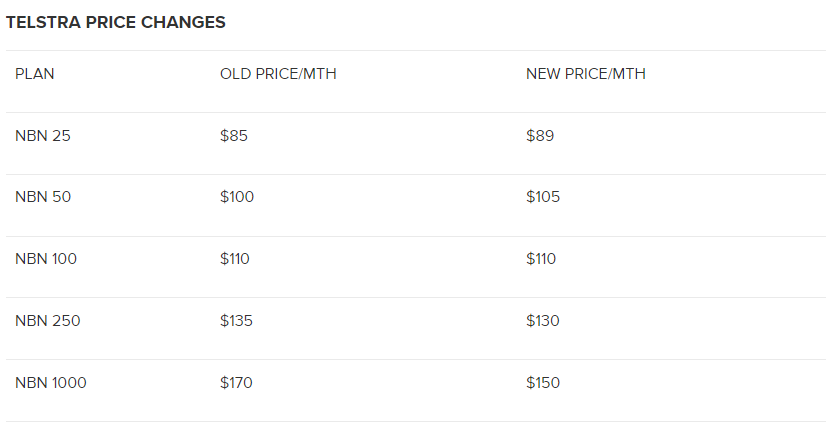Screen dimensions: 826x422
Task: Select the NBN 25 plan cell
Action: pos(43,136)
